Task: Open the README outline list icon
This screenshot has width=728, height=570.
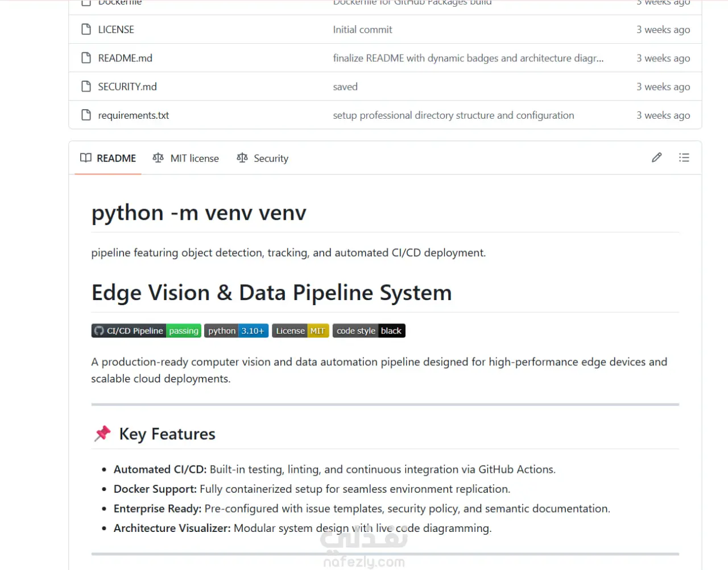Action: (x=684, y=157)
